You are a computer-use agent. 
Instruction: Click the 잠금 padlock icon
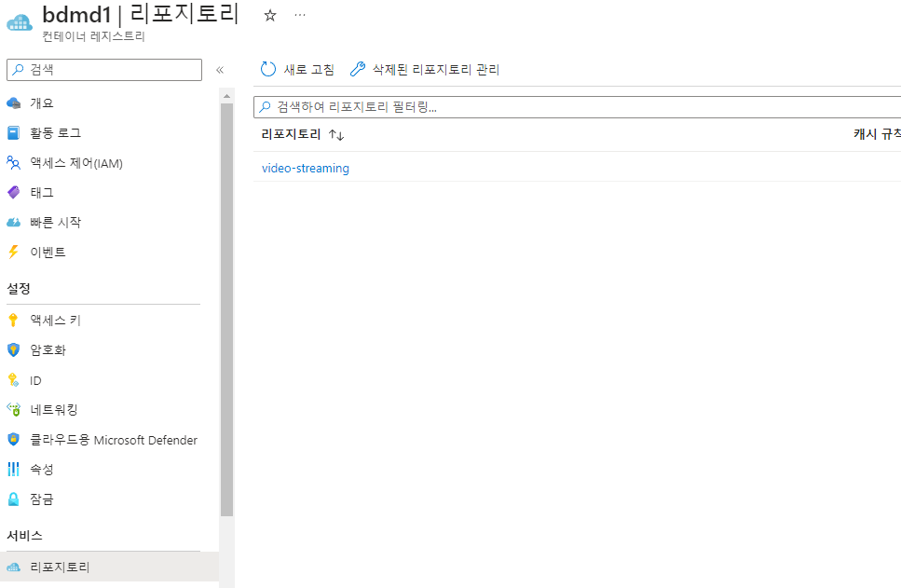tap(14, 499)
